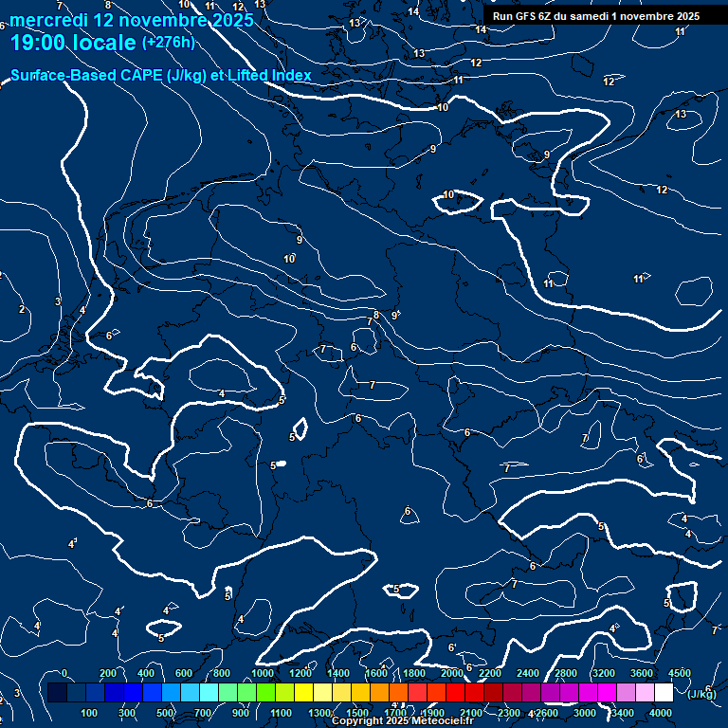The image size is (728, 728).
Task: Click the pale pink swatch before white
Action: (645, 692)
